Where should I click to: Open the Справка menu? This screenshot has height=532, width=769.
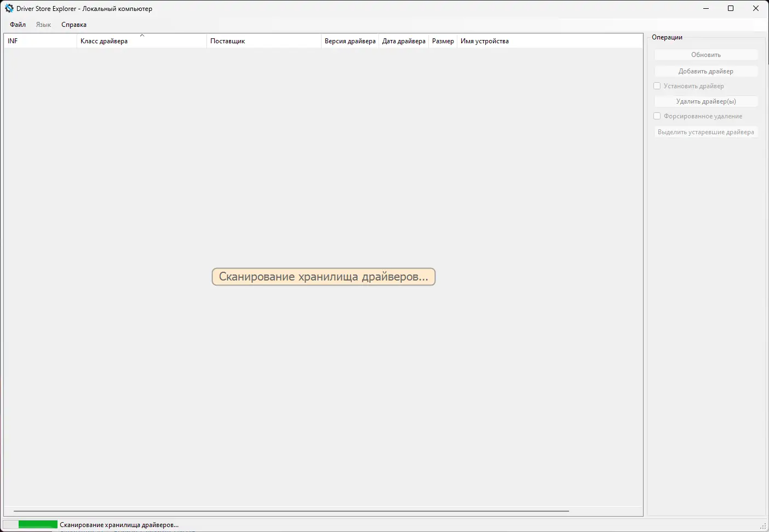[x=73, y=24]
